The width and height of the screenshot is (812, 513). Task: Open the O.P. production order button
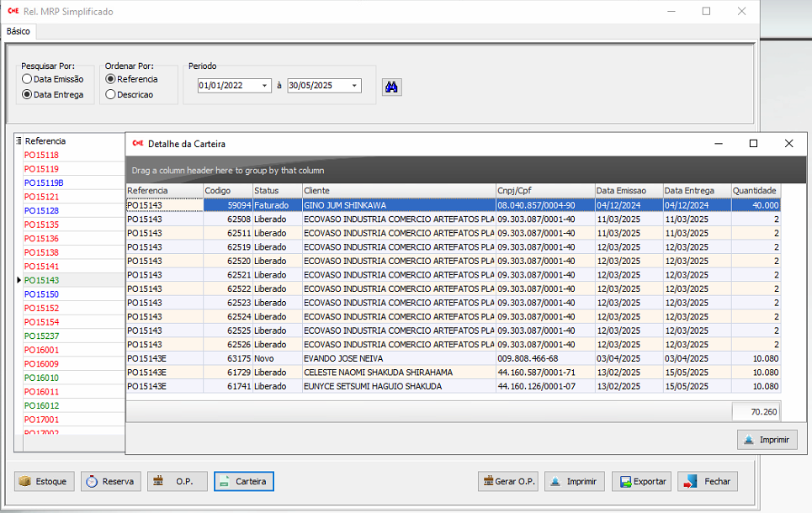pos(177,482)
